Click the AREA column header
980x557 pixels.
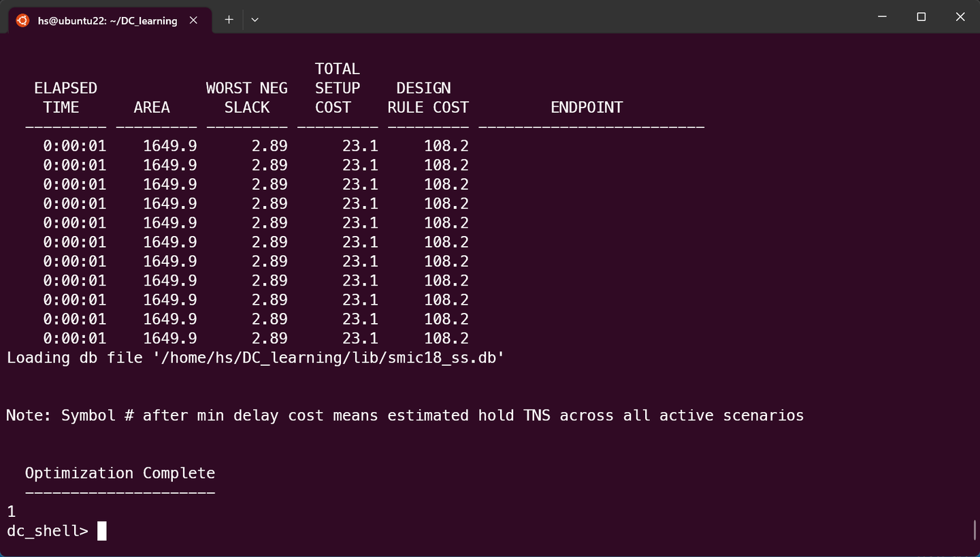152,107
